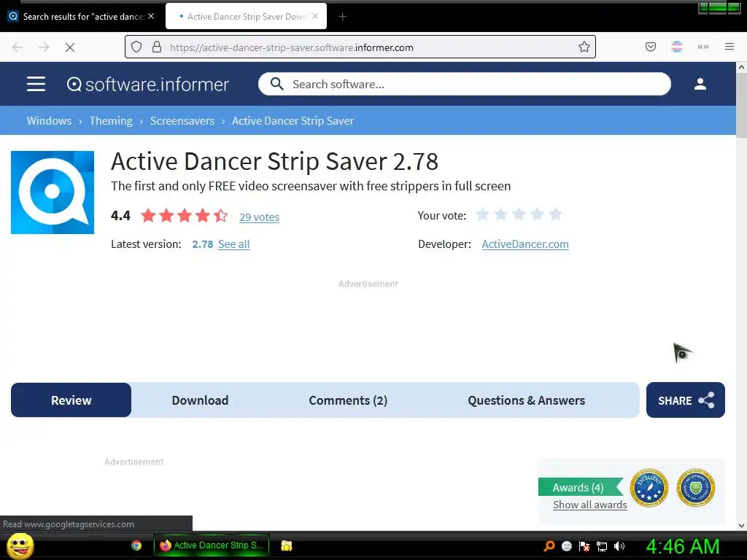Open Questions & Answers tab
The image size is (747, 560).
point(526,400)
